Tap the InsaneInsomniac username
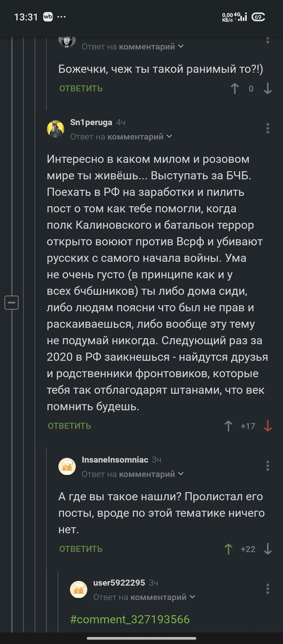Viewport: 283px width, 644px height. click(115, 460)
